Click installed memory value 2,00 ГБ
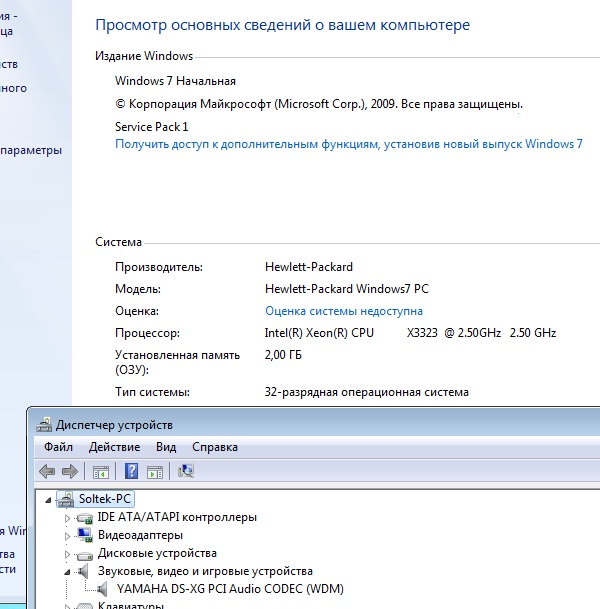Image resolution: width=600 pixels, height=609 pixels. [x=283, y=355]
